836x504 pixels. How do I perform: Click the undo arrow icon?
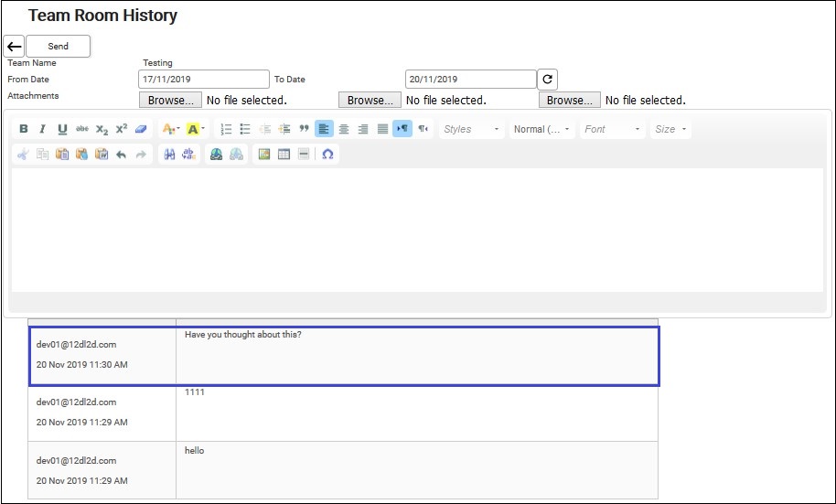click(121, 155)
